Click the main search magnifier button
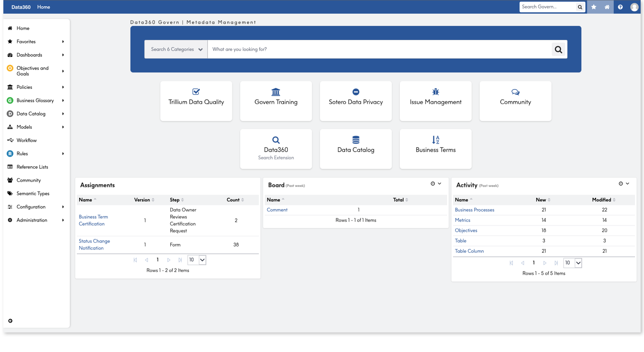644x352 pixels. coord(558,49)
